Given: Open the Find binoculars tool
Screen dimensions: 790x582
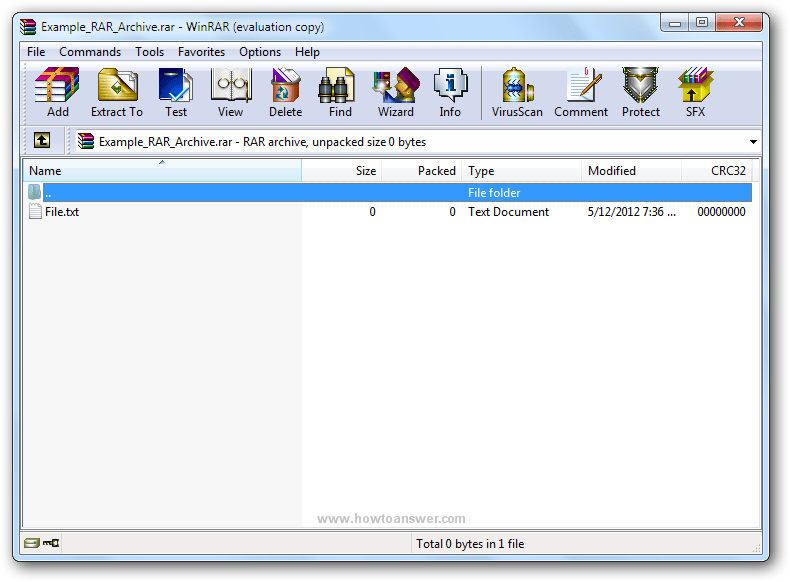Looking at the screenshot, I should pyautogui.click(x=340, y=93).
